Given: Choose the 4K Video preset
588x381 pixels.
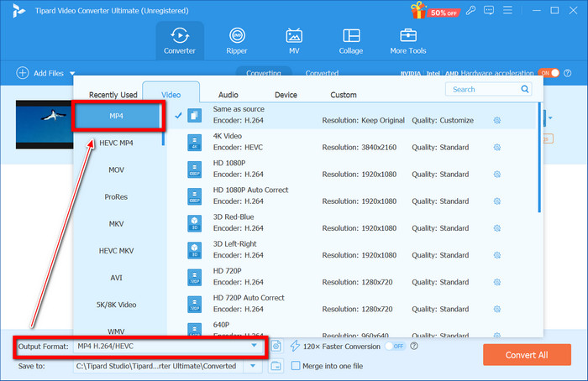Looking at the screenshot, I should tap(353, 142).
